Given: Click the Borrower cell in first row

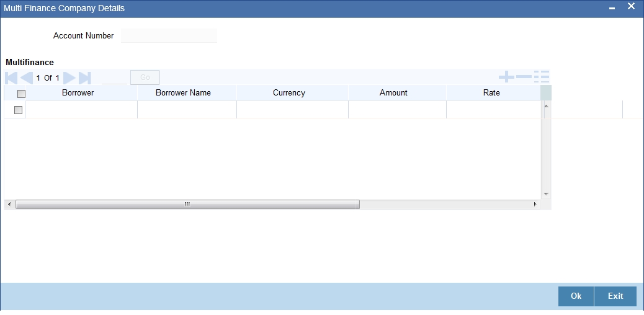Looking at the screenshot, I should [81, 110].
